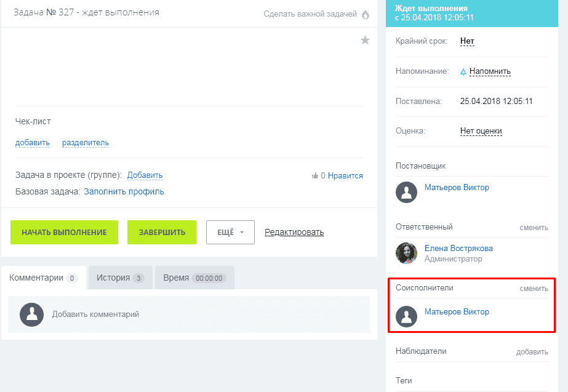Image resolution: width=568 pixels, height=392 pixels.
Task: Click the avatar beside comment field
Action: click(x=31, y=314)
